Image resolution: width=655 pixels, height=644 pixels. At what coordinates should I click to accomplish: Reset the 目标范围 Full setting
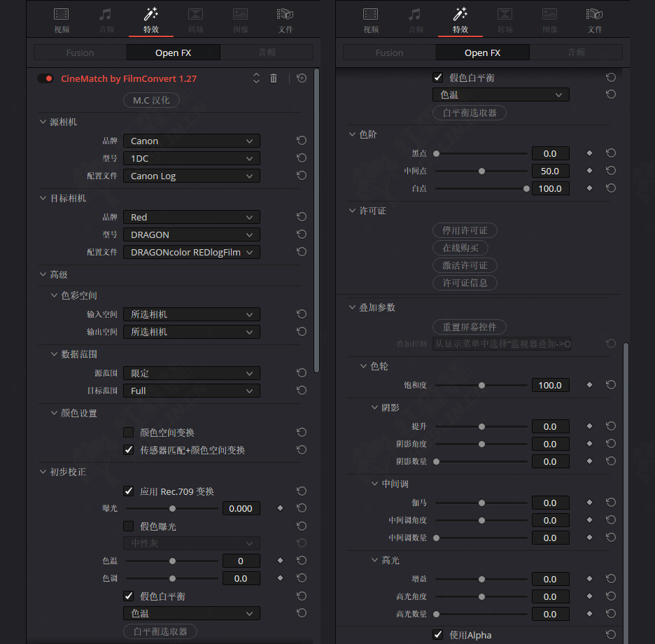302,391
